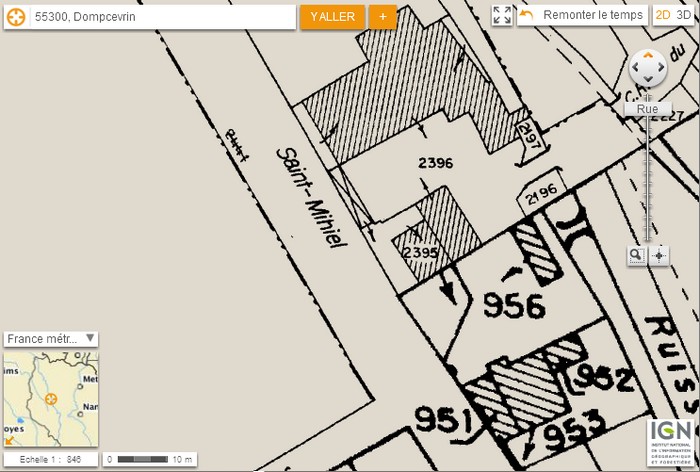Click the orange locate target icon in search bar
This screenshot has height=472, width=700.
click(16, 17)
